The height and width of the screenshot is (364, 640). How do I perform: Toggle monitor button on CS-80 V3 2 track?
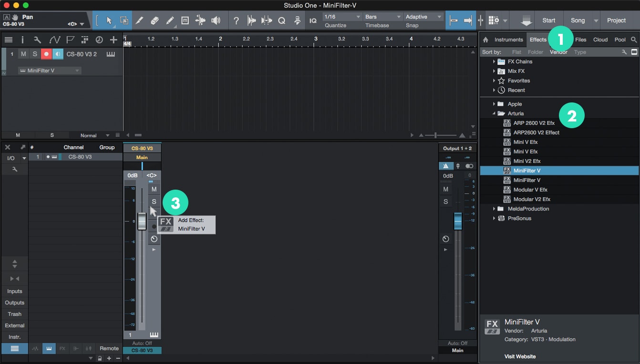(x=58, y=54)
